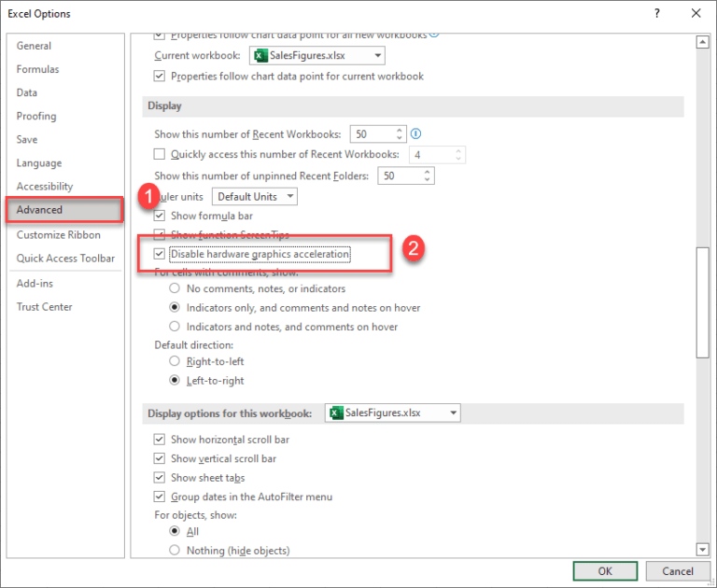Click the info icon beside Recent Workbooks
The width and height of the screenshot is (717, 588).
tap(415, 133)
